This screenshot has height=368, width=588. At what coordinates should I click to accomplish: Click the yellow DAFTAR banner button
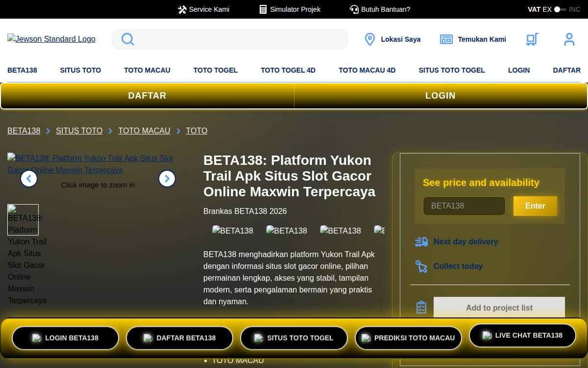(x=147, y=96)
